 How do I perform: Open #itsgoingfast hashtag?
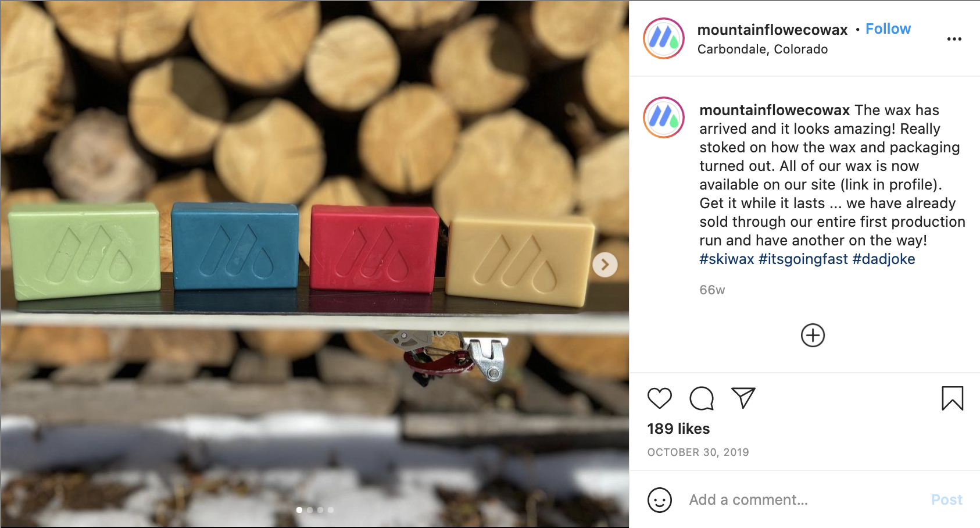pyautogui.click(x=803, y=259)
